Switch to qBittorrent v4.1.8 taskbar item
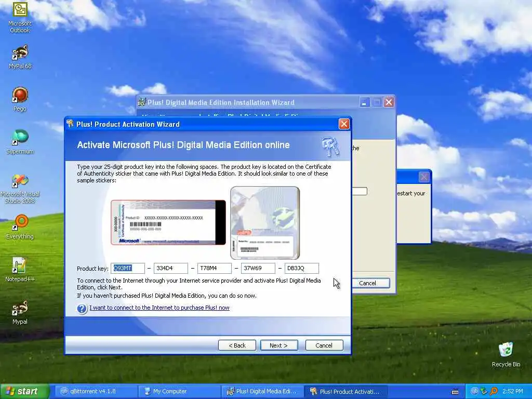 [x=95, y=391]
